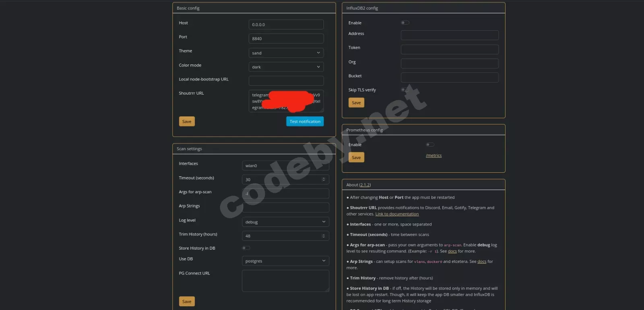Focus the Arp Strings field
Viewport: 644px width, 310px height.
[x=285, y=208]
